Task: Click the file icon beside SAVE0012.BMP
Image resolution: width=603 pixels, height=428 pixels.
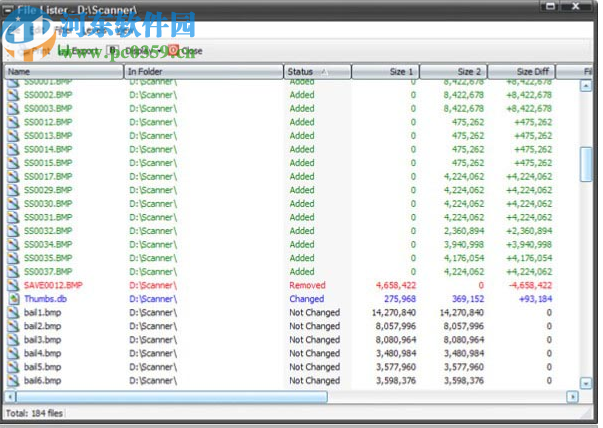Action: pos(13,285)
